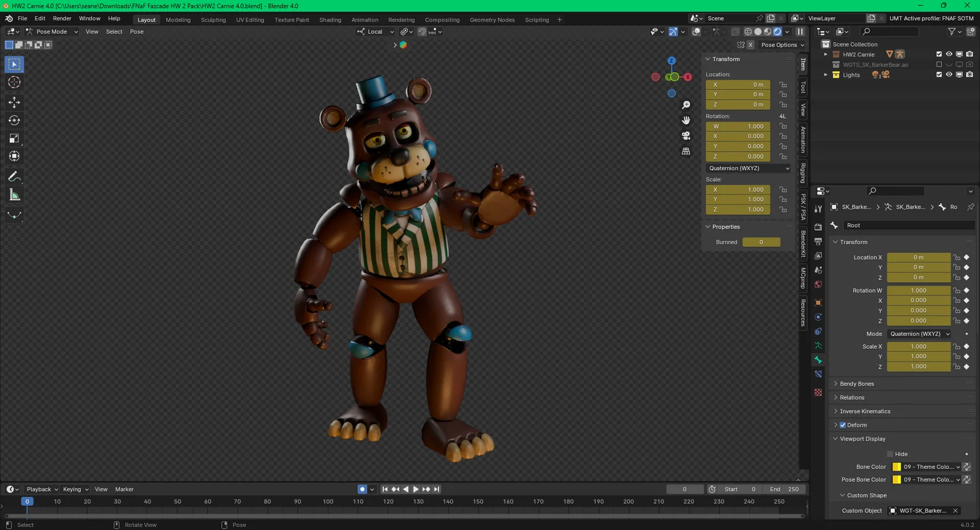Expand the Inverse Kinematics panel
This screenshot has height=530, width=980.
pyautogui.click(x=865, y=411)
